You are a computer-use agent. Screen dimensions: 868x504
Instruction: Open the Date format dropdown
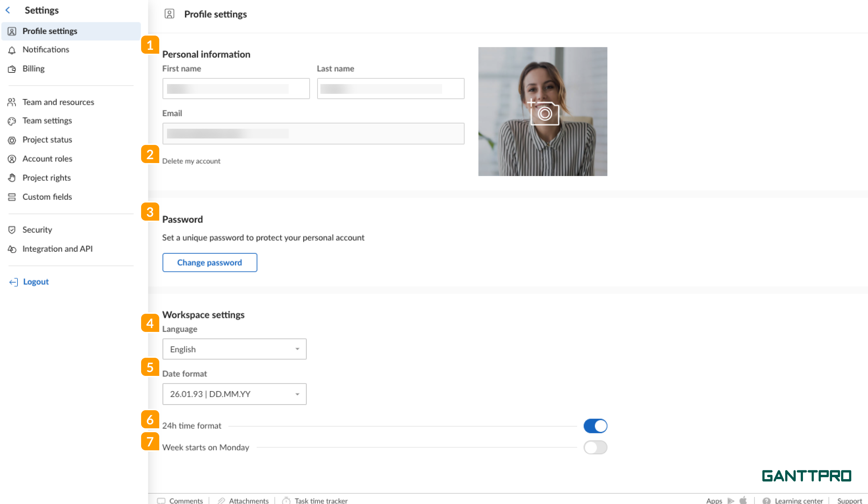[x=234, y=394]
